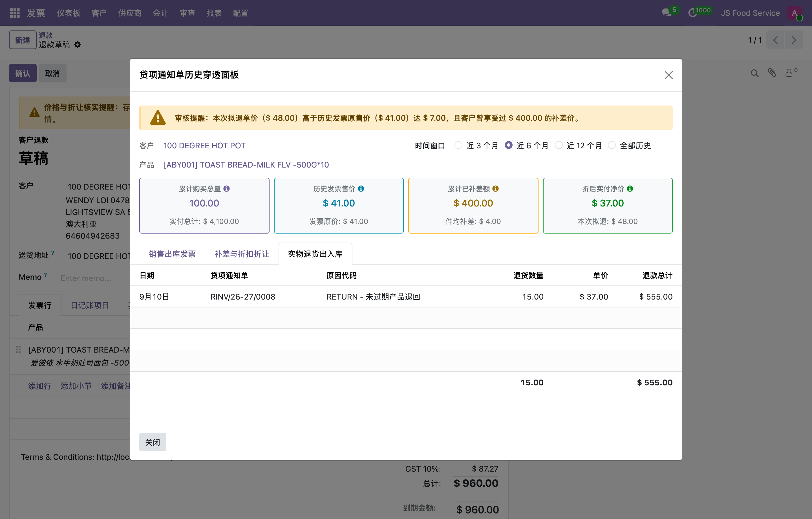This screenshot has height=519, width=812.
Task: Click 退款 breadcrumb link
Action: pyautogui.click(x=45, y=35)
